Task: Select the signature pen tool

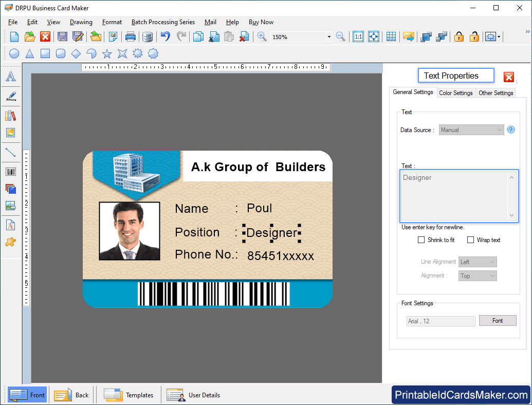Action: pos(11,96)
